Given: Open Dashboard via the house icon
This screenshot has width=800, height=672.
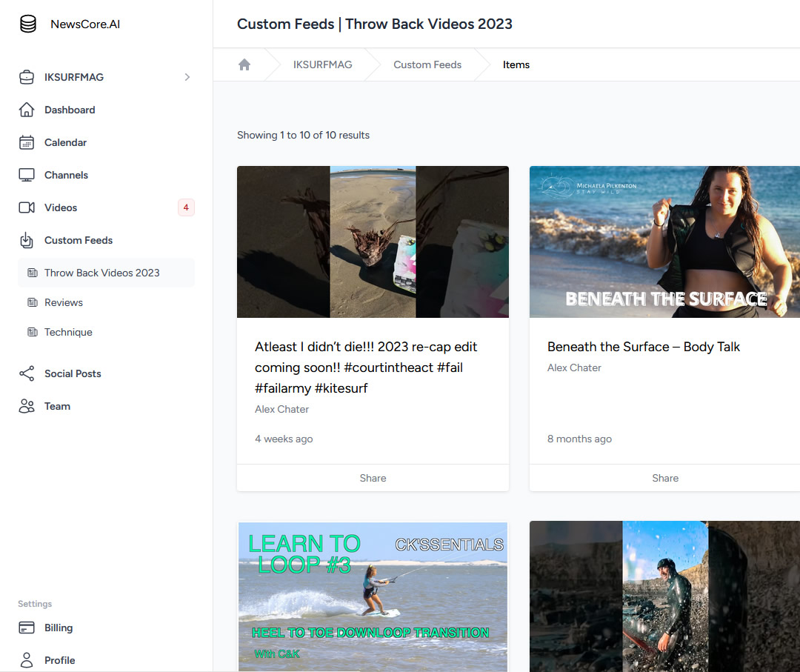Looking at the screenshot, I should click(27, 110).
